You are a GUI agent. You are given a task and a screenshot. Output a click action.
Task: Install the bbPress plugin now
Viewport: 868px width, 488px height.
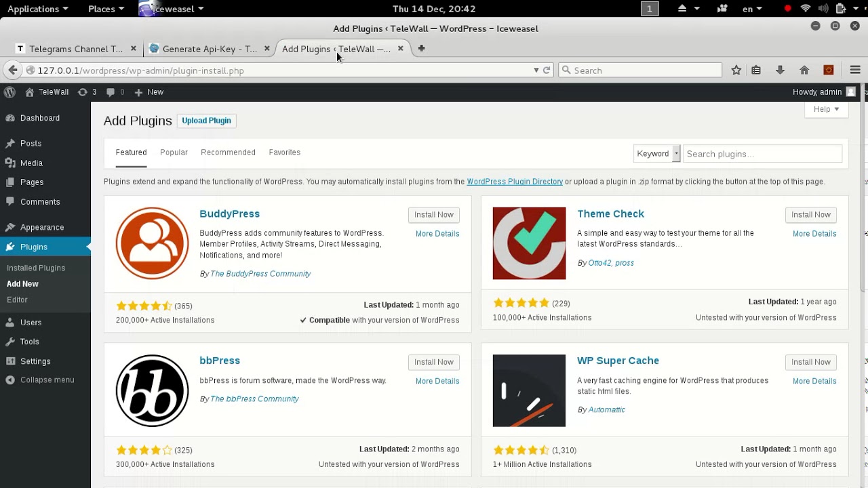[434, 362]
